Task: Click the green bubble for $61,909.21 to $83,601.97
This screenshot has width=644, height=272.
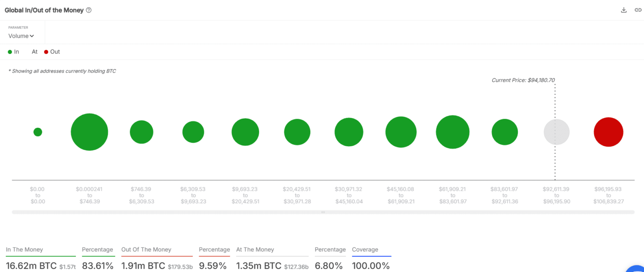Action: [x=452, y=132]
